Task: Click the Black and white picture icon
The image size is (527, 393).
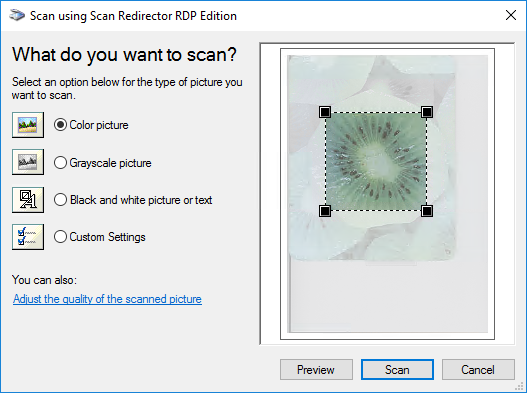Action: (28, 200)
